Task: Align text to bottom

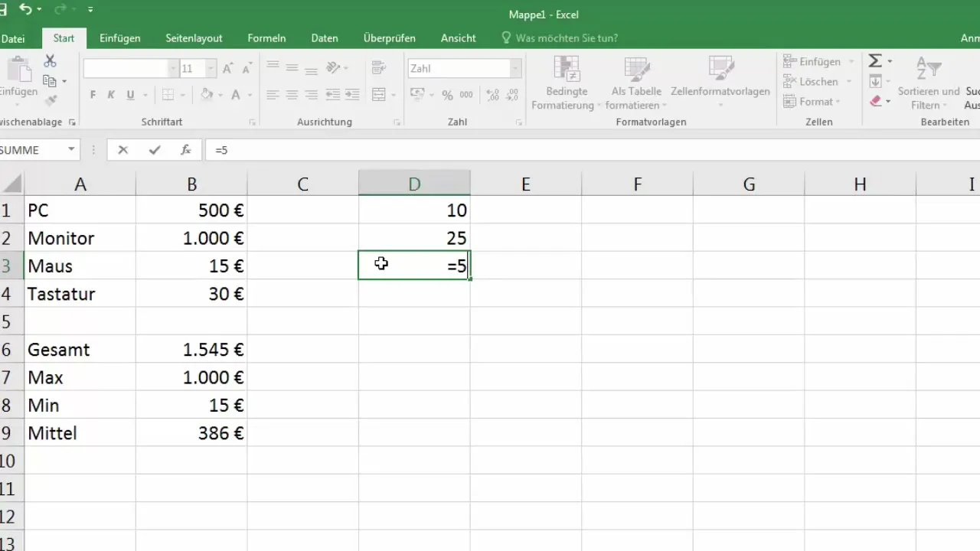Action: pos(310,68)
